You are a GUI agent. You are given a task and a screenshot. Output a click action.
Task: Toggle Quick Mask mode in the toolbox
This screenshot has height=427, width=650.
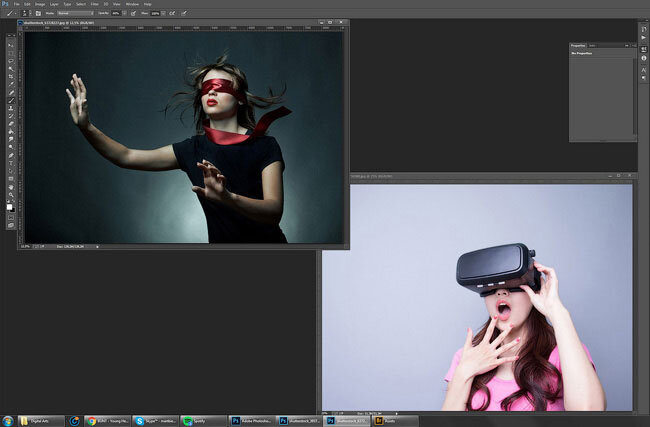(11, 217)
